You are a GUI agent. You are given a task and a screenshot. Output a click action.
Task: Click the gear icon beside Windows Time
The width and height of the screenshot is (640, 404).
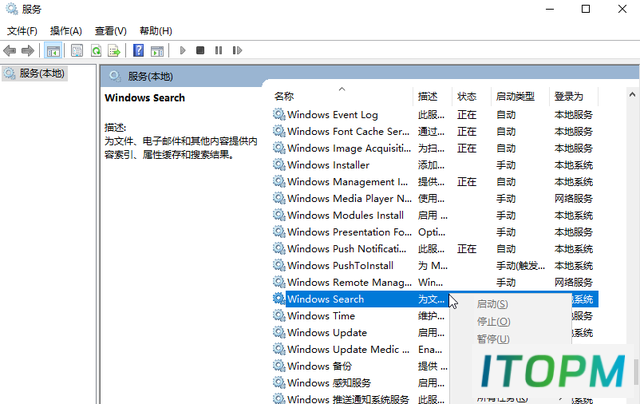click(279, 315)
